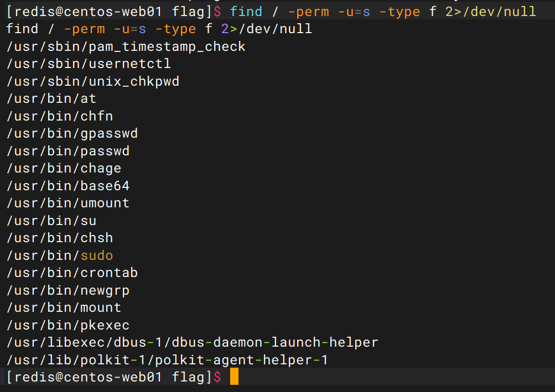This screenshot has width=555, height=392.
Task: Click the highlighted sudo word
Action: click(x=97, y=255)
